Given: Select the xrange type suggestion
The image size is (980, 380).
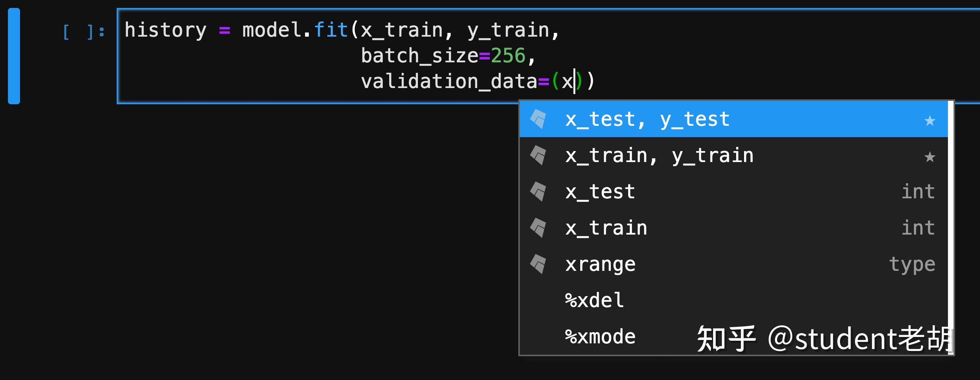Looking at the screenshot, I should (733, 264).
